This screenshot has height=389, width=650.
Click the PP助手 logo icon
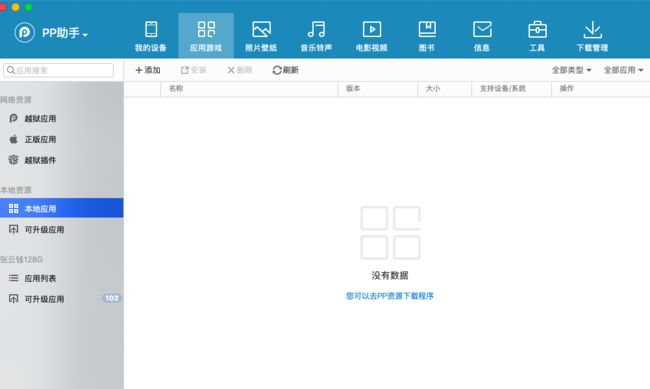[x=24, y=32]
